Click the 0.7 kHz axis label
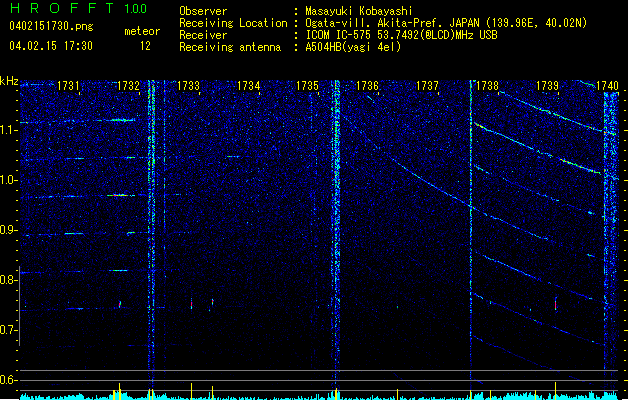 click(x=9, y=330)
